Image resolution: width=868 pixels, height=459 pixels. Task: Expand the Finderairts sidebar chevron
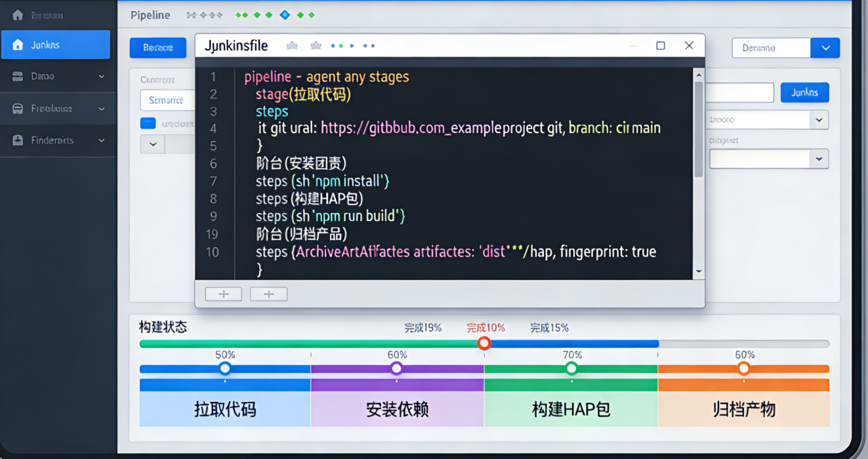click(x=102, y=140)
